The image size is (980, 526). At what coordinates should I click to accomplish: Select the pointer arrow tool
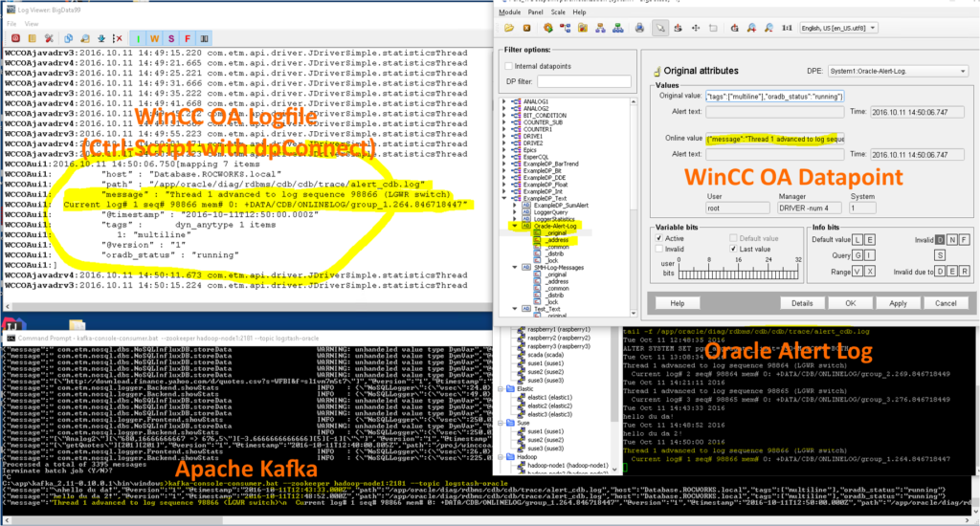click(x=660, y=28)
